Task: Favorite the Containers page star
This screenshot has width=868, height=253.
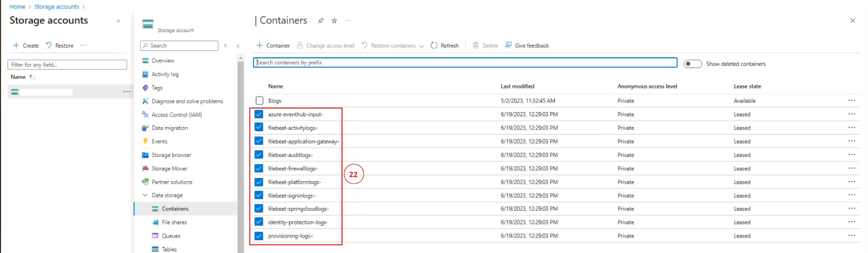Action: [x=334, y=21]
